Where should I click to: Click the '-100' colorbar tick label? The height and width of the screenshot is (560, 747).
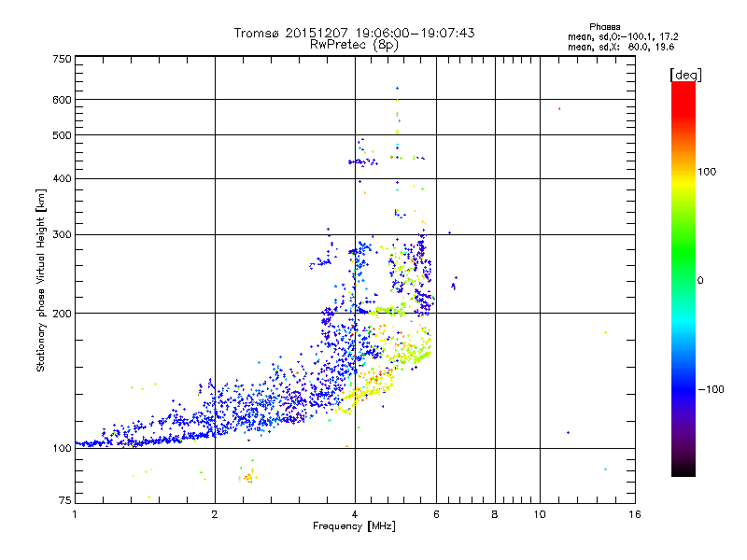tap(712, 389)
